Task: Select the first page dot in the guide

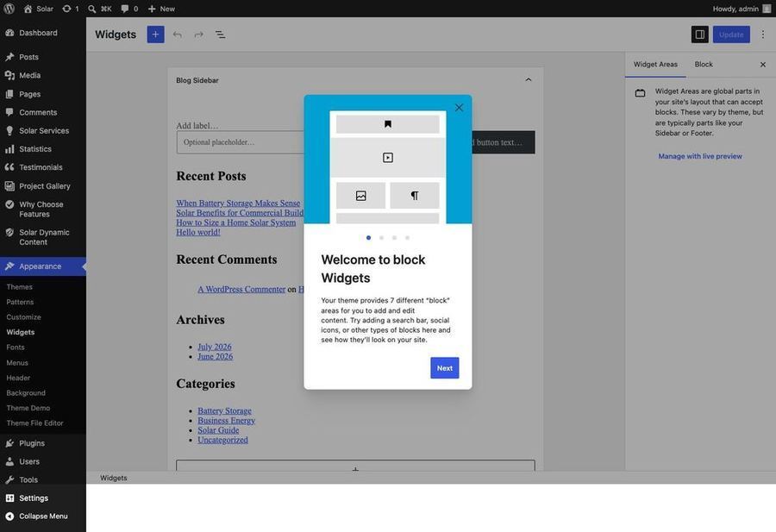Action: click(x=368, y=237)
